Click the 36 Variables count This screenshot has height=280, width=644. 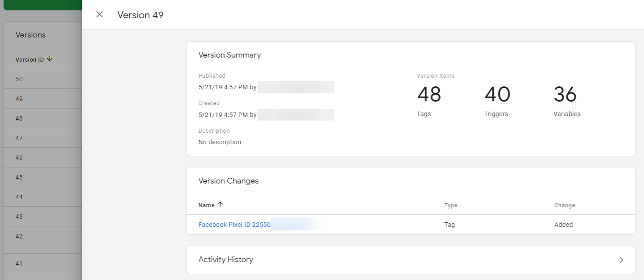565,95
